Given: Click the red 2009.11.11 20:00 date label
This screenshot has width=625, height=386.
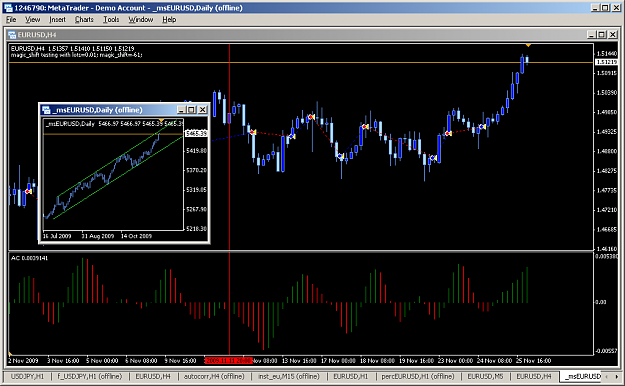Looking at the screenshot, I should [228, 360].
